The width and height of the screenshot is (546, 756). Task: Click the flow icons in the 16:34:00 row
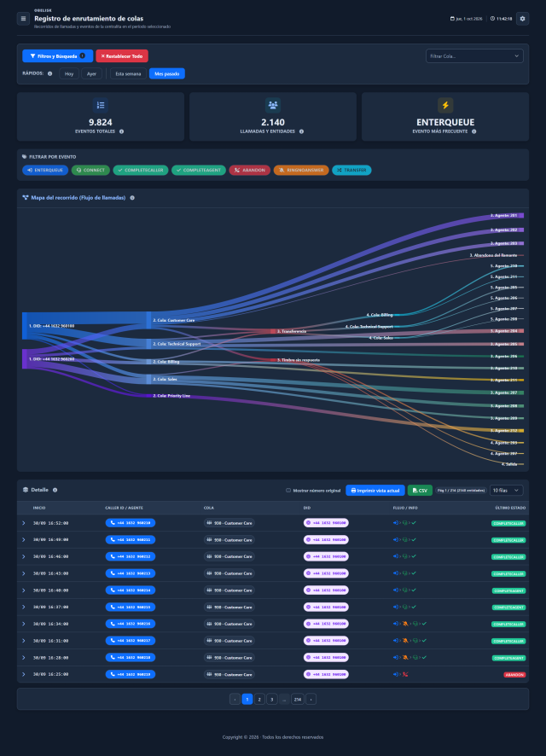(x=409, y=624)
